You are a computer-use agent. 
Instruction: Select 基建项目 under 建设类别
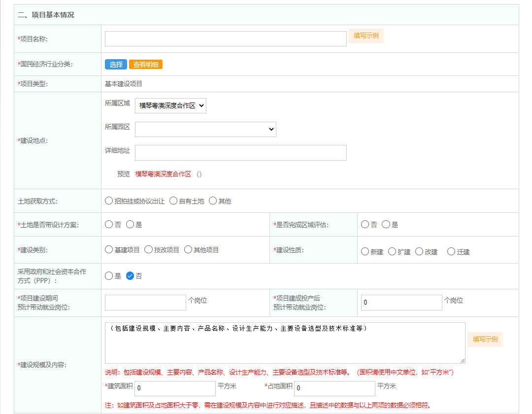click(x=109, y=250)
